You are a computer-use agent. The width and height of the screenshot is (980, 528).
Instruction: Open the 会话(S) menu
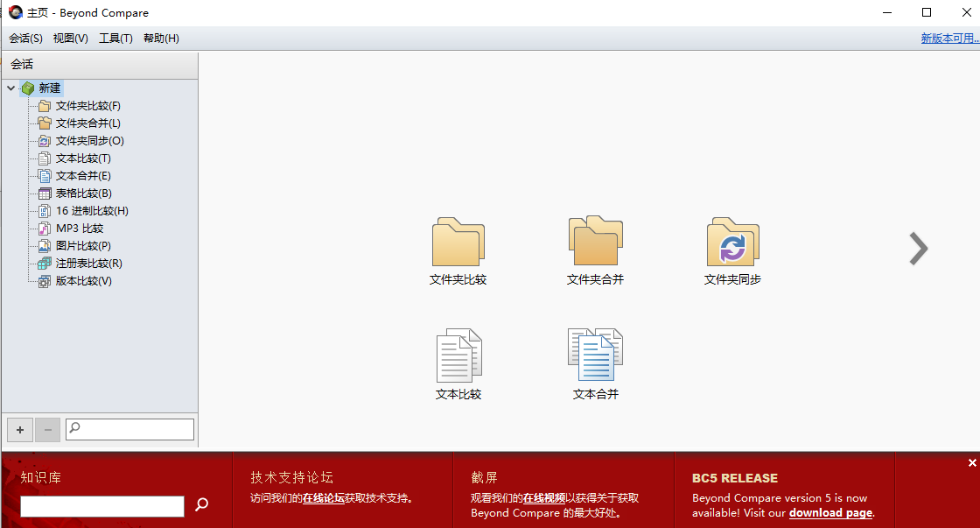click(25, 39)
